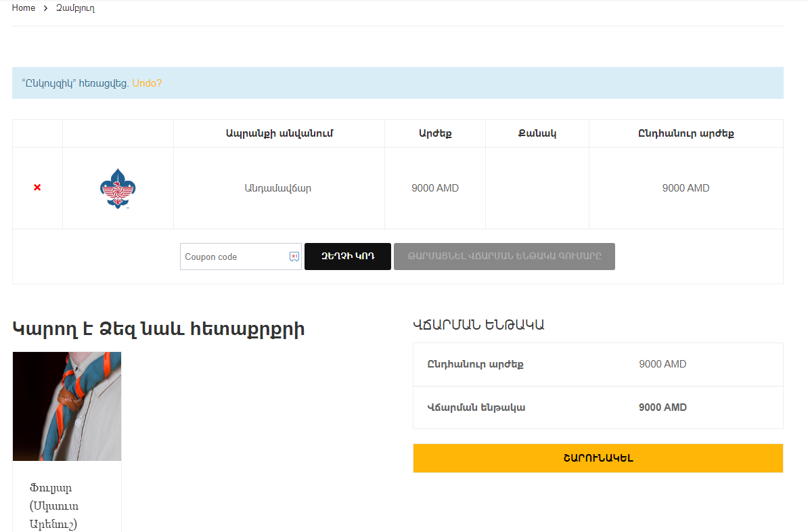Open the Փուլար (Սկաուտ Արենուշ) product title

point(54,506)
